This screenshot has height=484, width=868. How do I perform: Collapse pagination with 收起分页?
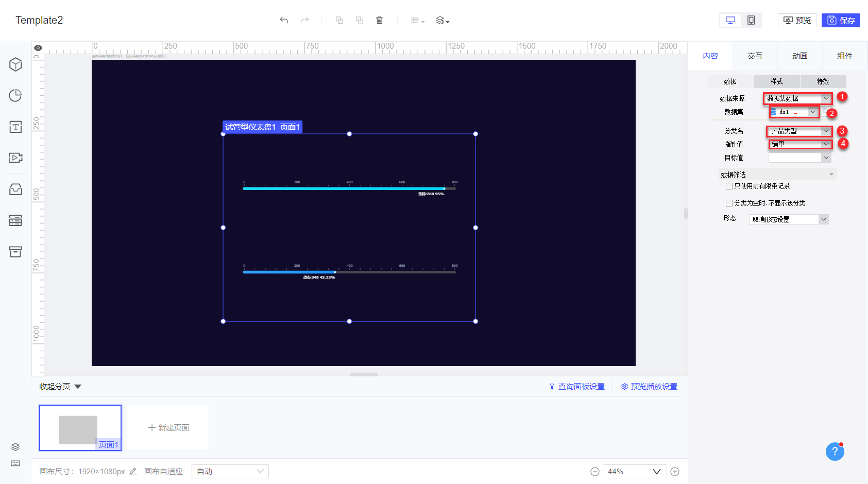[x=60, y=387]
